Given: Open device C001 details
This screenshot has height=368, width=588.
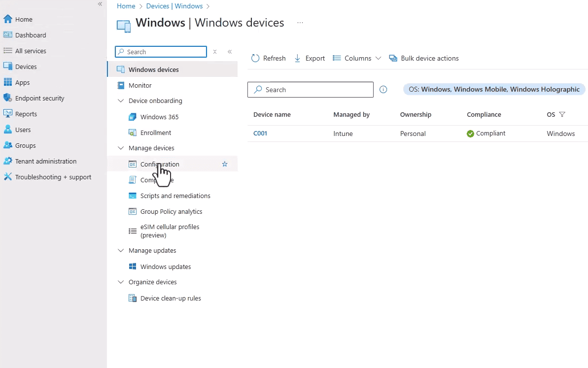Looking at the screenshot, I should 260,133.
